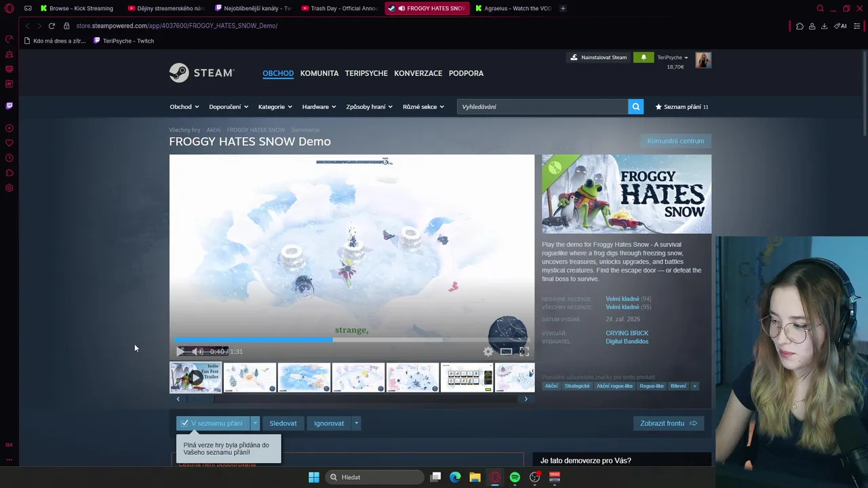Remove game from wishlist via checked button
Viewport: 868px width, 488px height.
click(x=213, y=423)
